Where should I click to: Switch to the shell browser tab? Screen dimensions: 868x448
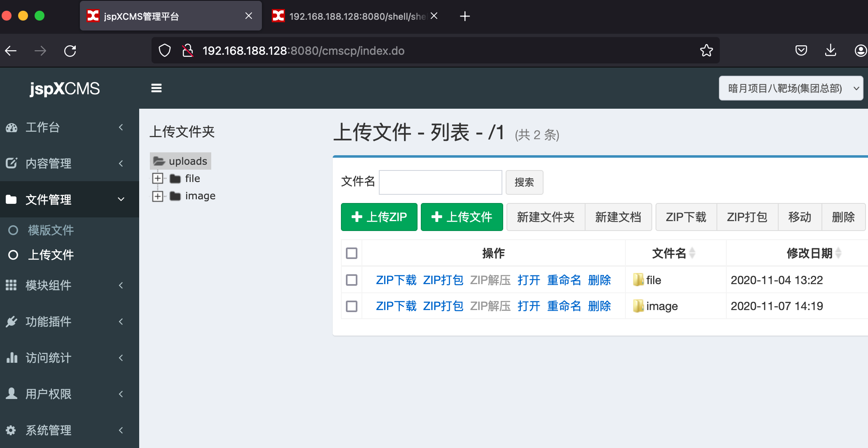pos(354,16)
